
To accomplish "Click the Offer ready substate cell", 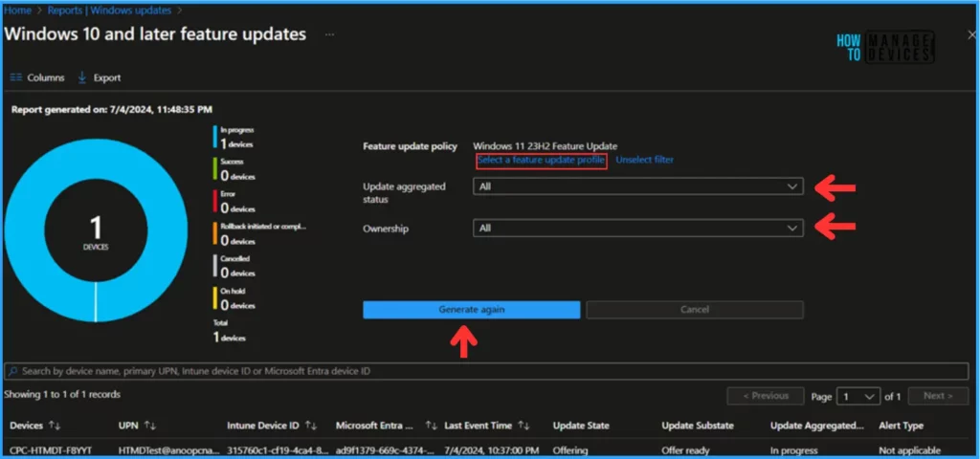I will tap(685, 450).
